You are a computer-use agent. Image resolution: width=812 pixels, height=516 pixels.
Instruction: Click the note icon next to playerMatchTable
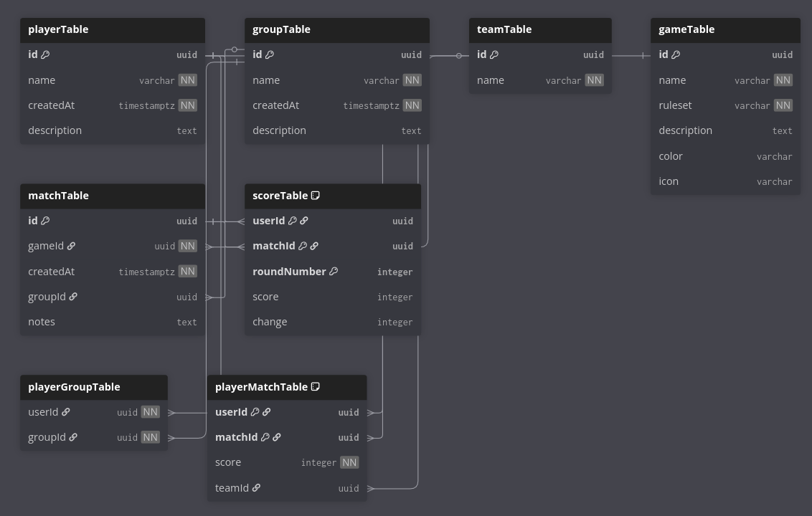coord(315,387)
